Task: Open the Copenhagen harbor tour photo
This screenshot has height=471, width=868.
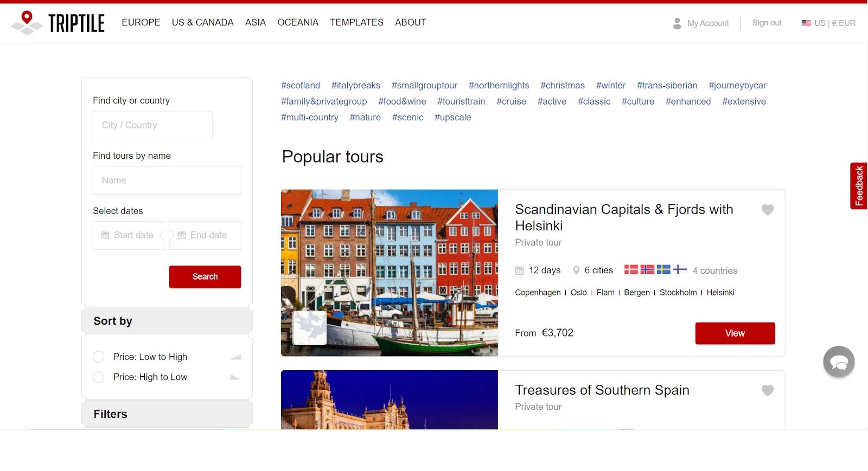Action: click(x=390, y=273)
